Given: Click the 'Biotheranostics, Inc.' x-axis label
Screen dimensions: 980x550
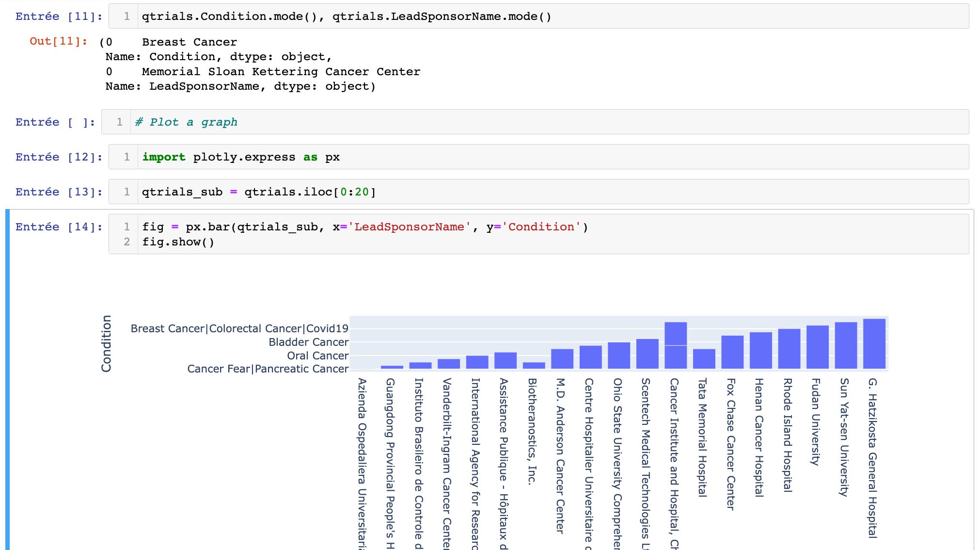Looking at the screenshot, I should [533, 431].
